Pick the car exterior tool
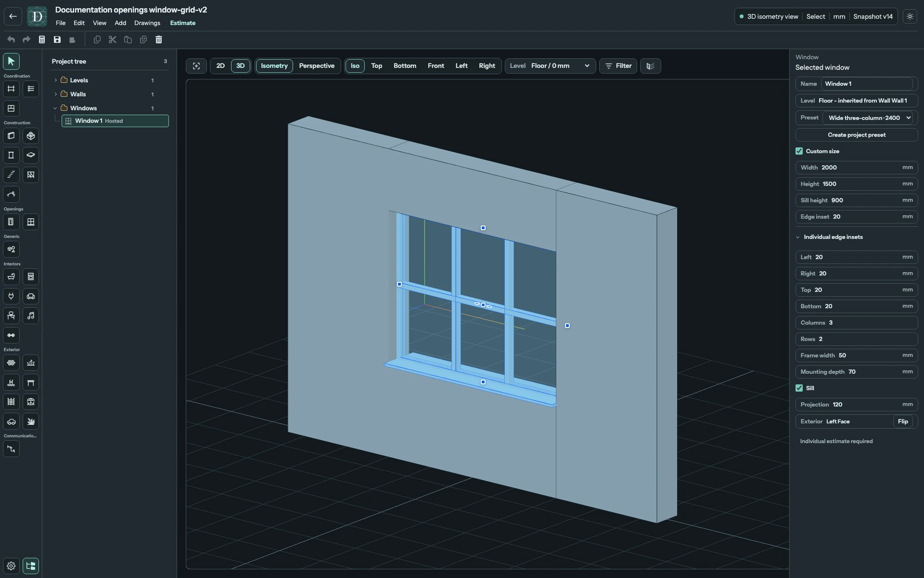 11,421
